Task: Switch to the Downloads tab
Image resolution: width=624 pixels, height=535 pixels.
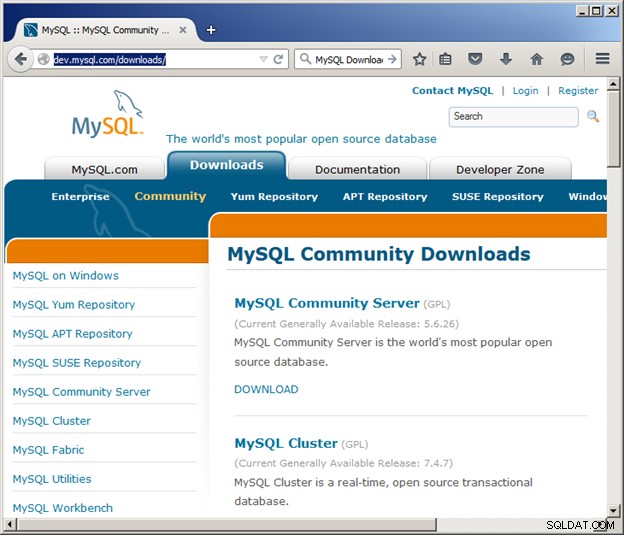Action: point(226,165)
